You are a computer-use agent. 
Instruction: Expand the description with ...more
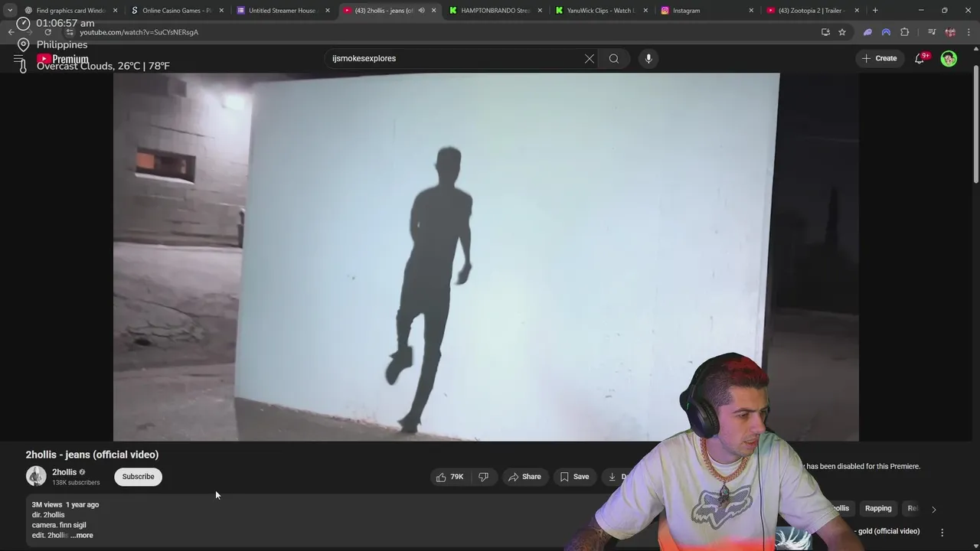[82, 536]
